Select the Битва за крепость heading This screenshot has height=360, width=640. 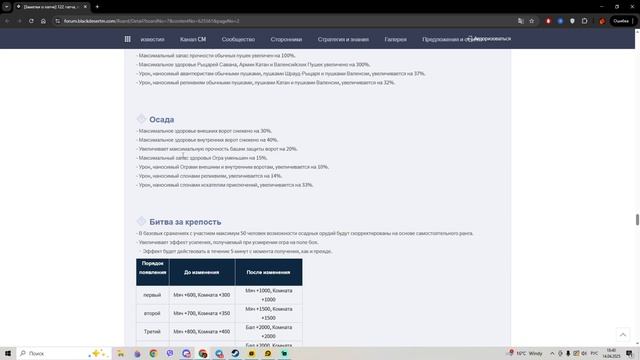pyautogui.click(x=185, y=222)
